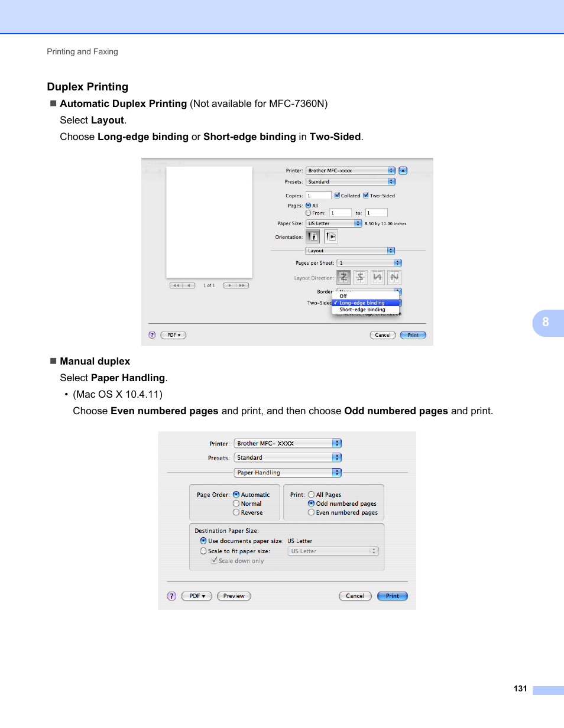Click the Pages From number field

tap(340, 213)
